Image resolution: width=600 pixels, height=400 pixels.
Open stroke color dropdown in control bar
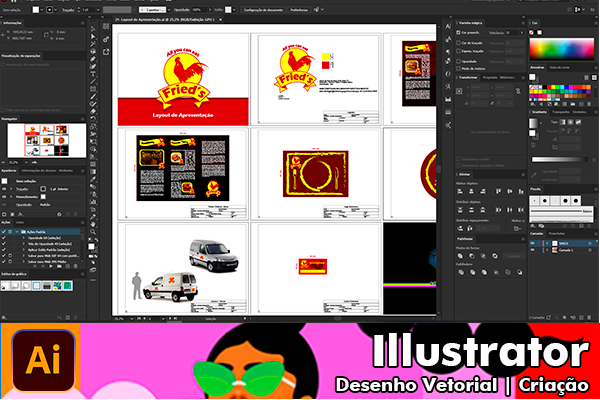[56, 10]
